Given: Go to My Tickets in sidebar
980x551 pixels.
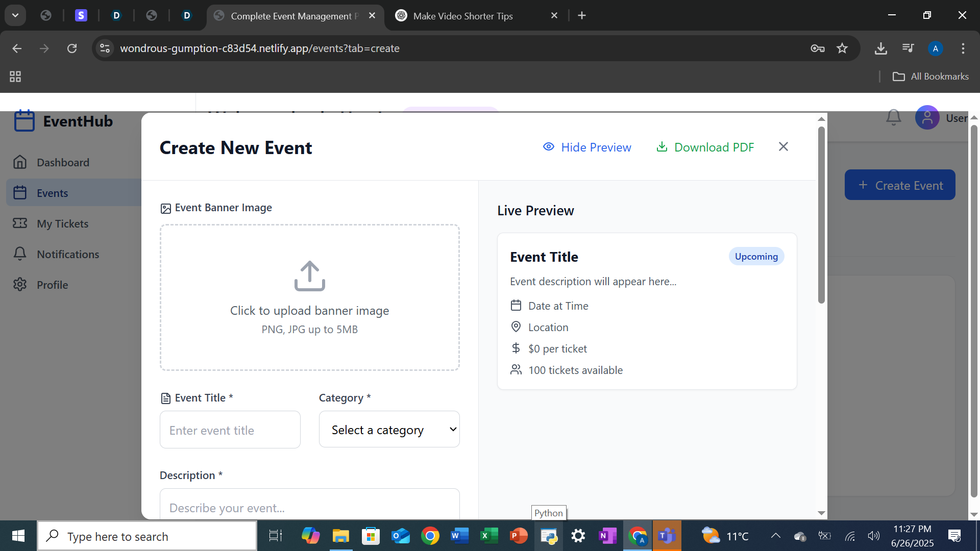Looking at the screenshot, I should coord(62,223).
